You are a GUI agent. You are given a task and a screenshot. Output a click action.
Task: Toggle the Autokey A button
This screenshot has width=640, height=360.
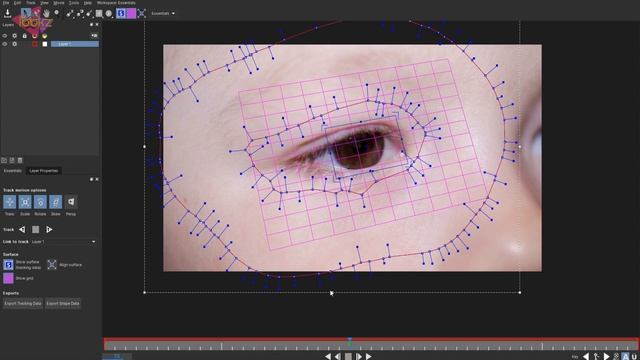point(625,357)
